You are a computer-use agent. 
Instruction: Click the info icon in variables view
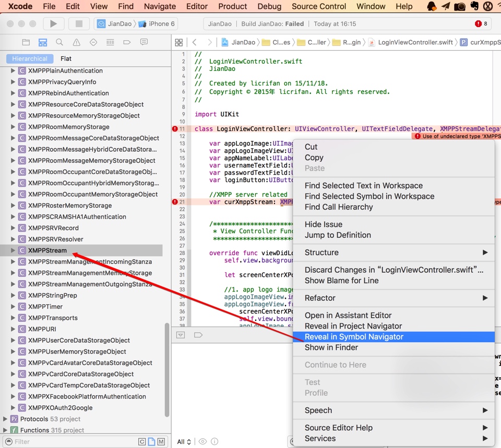click(214, 441)
